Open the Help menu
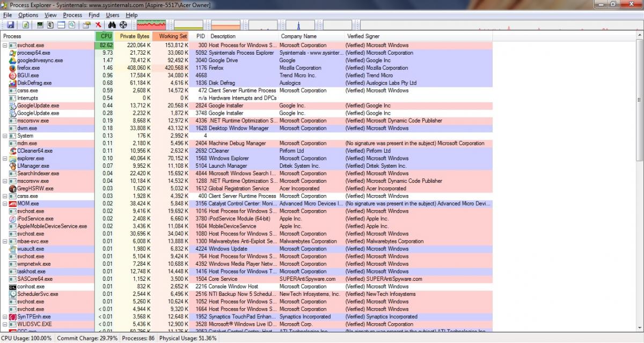Viewport: 644px width, 343px height. (x=132, y=15)
